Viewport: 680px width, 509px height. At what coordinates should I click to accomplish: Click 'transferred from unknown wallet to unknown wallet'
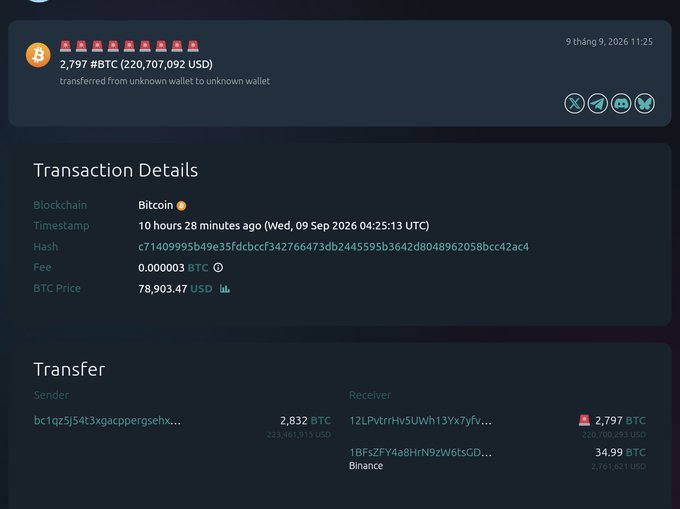coord(165,81)
